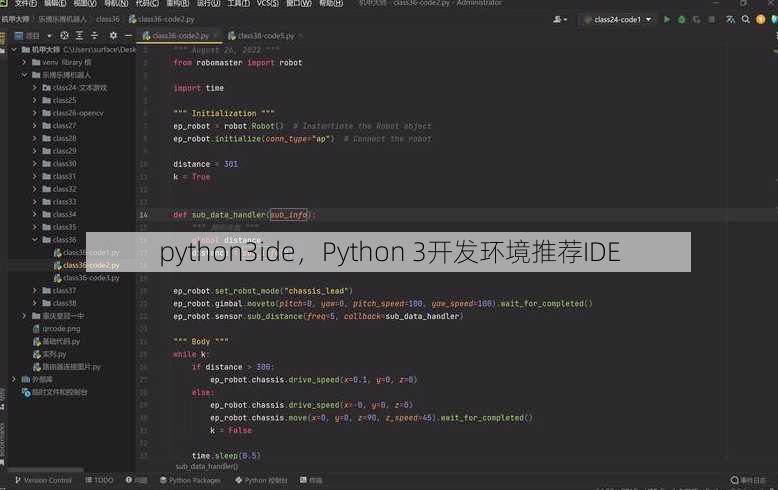The width and height of the screenshot is (778, 490).
Task: Expand the class27 folder
Action: 34,125
